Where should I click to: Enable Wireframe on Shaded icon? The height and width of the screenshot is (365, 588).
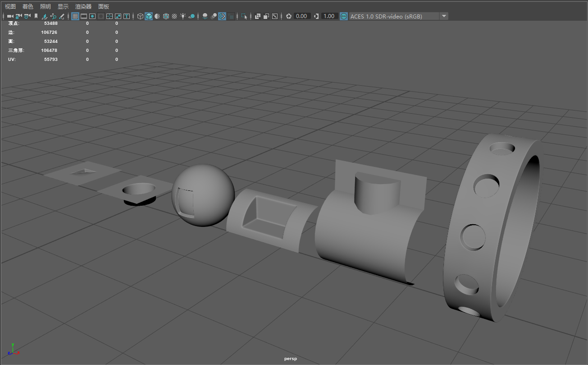166,16
